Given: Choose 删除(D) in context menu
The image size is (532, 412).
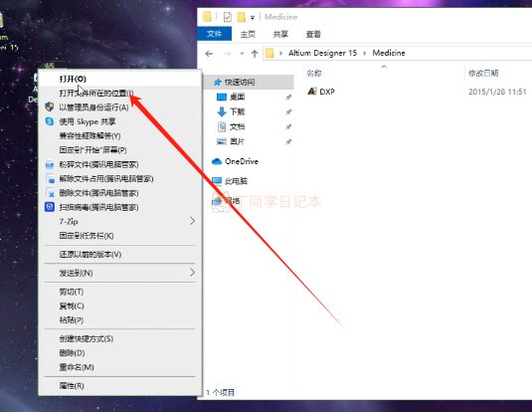Looking at the screenshot, I should tap(119, 353).
